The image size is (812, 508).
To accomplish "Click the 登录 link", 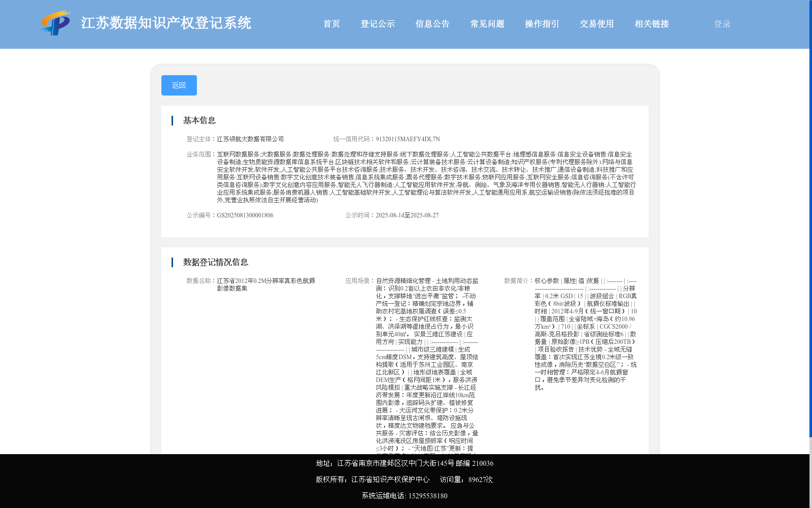I will pyautogui.click(x=723, y=24).
